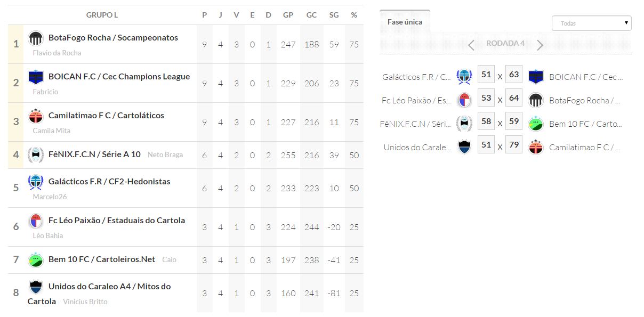Click Bem 10 FC green crest in standings
The image size is (644, 317).
36,259
